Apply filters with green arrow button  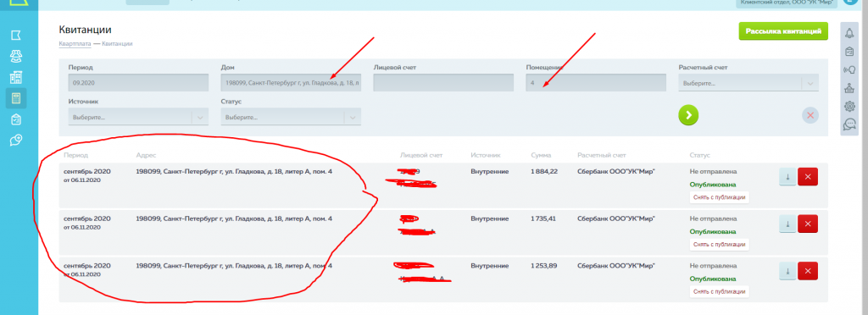(x=688, y=115)
